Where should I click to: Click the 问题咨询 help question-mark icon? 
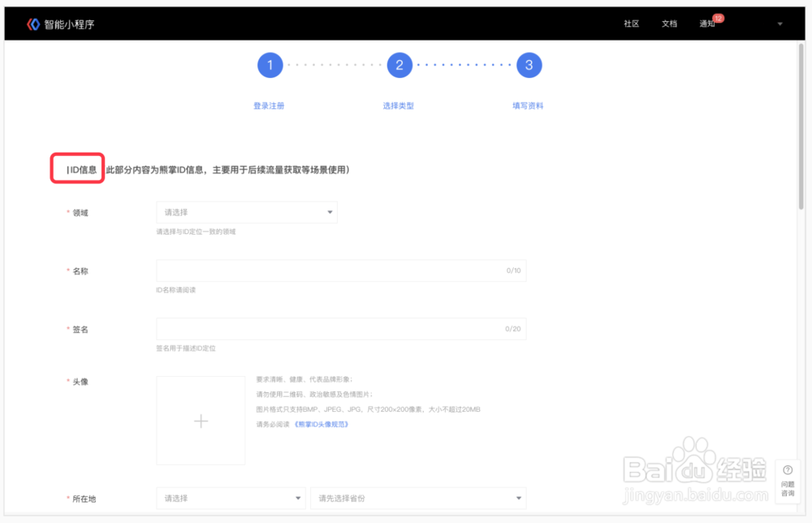(x=788, y=469)
